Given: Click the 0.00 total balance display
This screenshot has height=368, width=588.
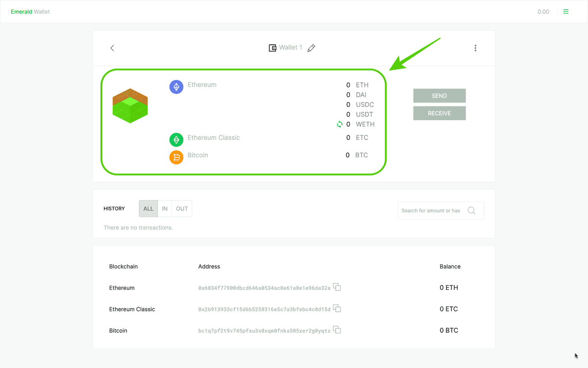Looking at the screenshot, I should (543, 11).
